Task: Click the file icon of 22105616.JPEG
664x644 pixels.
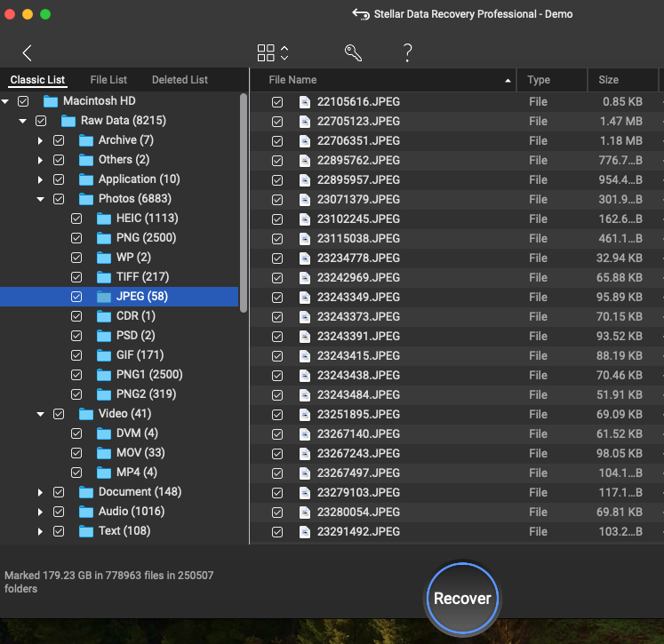Action: tap(305, 102)
